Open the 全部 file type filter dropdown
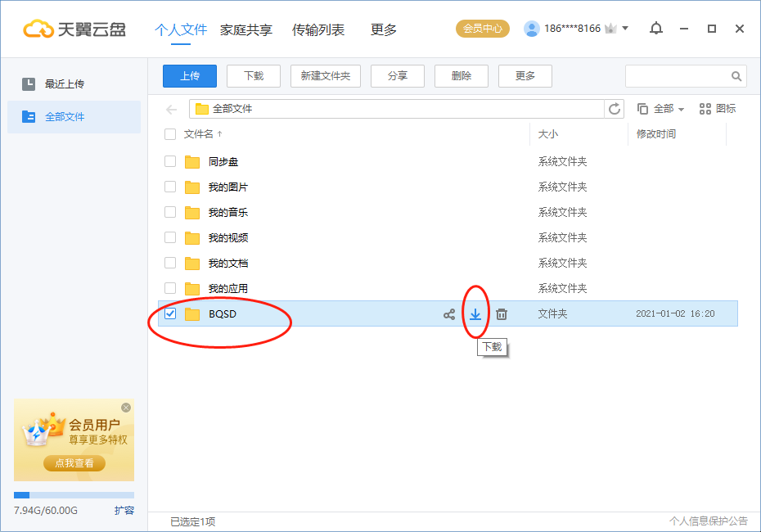 (660, 109)
